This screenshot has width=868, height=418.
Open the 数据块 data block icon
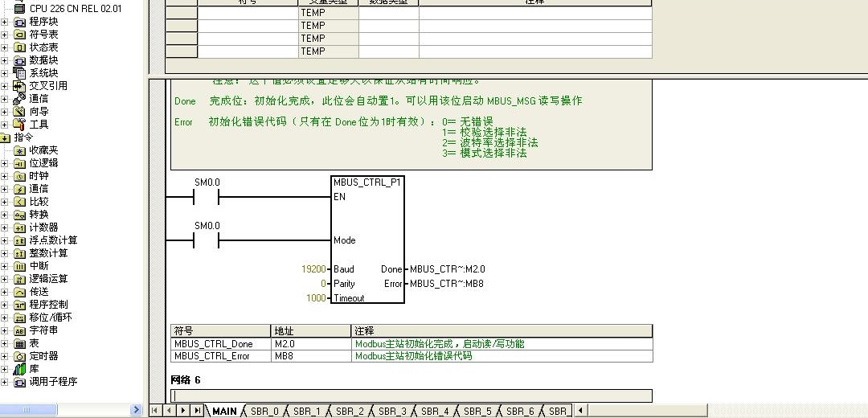19,59
